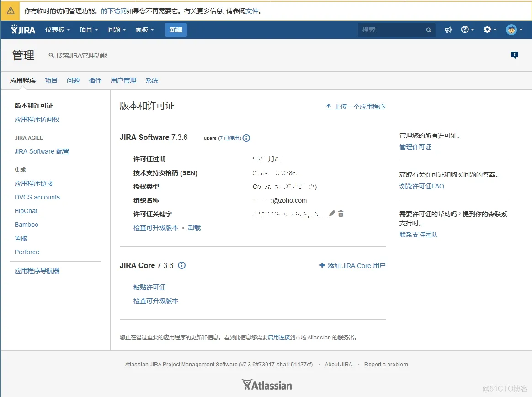Click the info icon beside JIRA Core 7.3.6
532x397 pixels.
182,265
